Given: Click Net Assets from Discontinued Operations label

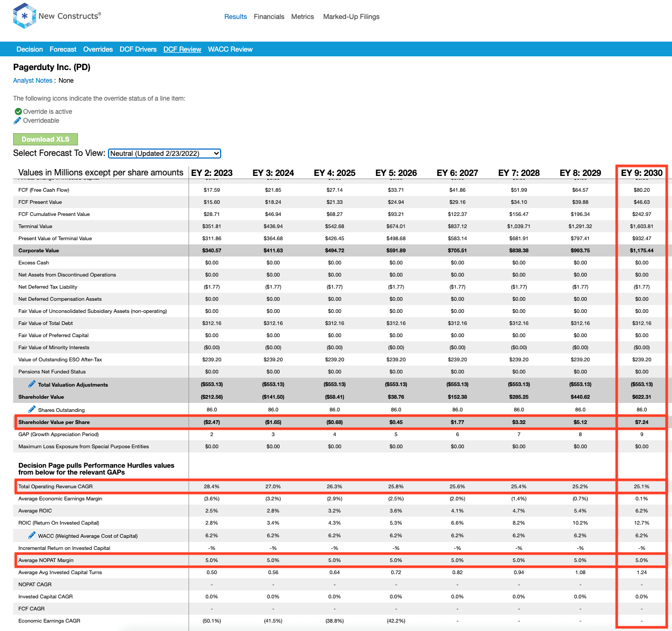Looking at the screenshot, I should click(x=67, y=275).
